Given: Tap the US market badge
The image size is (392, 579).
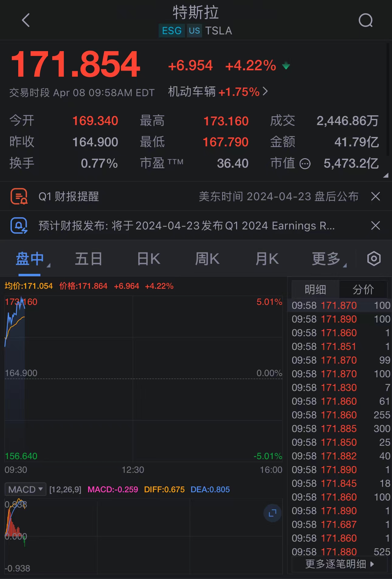Looking at the screenshot, I should 194,31.
